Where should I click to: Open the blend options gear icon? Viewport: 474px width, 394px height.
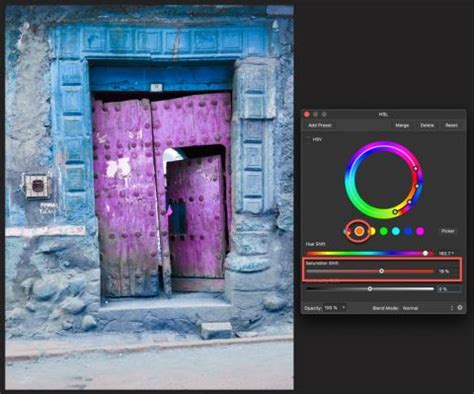pyautogui.click(x=460, y=308)
